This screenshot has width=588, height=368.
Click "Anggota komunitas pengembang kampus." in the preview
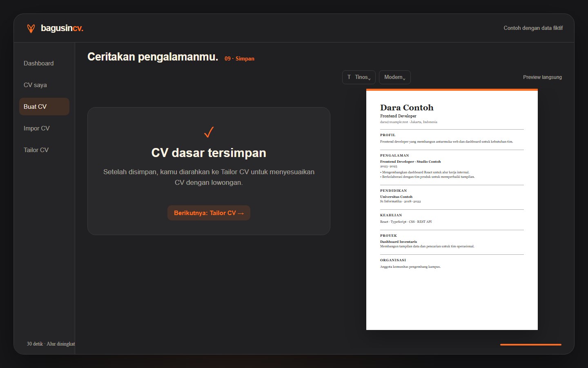410,267
